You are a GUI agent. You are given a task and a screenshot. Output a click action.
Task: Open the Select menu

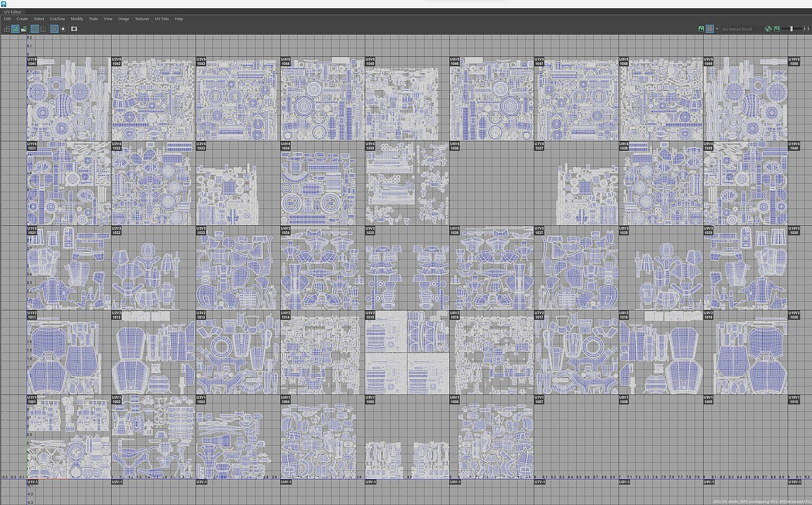tap(39, 19)
